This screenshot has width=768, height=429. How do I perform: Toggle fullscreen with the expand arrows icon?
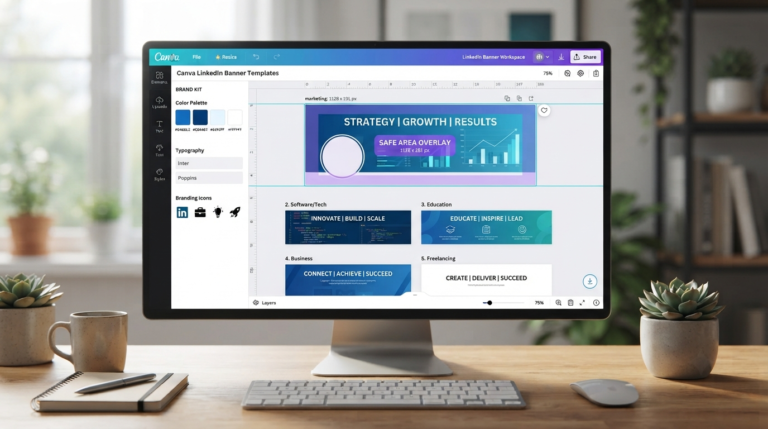pos(582,303)
